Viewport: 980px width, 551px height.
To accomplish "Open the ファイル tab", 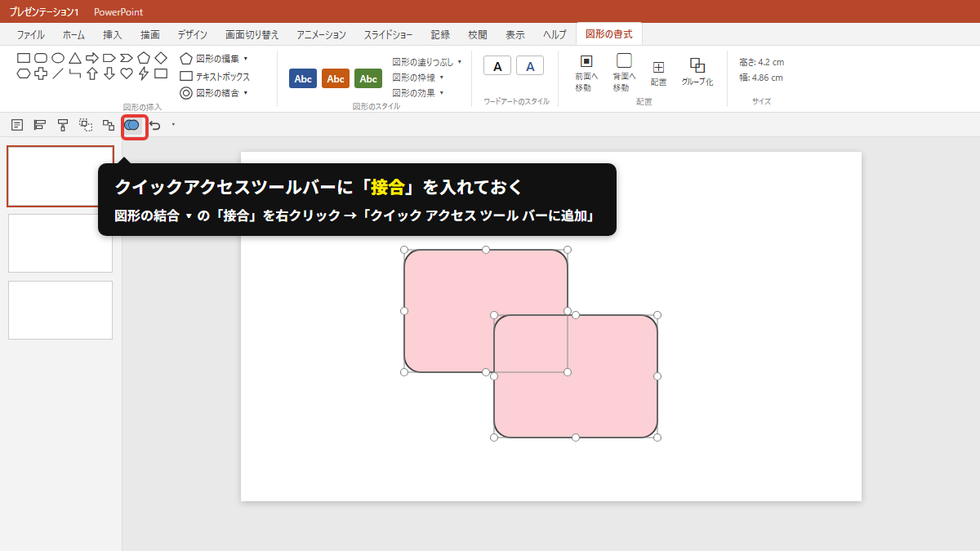I will (31, 34).
